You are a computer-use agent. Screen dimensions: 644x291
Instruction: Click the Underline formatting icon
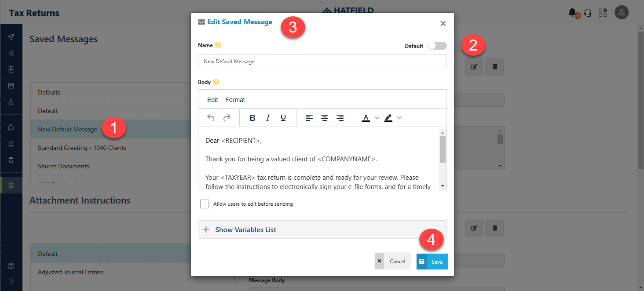pos(283,118)
